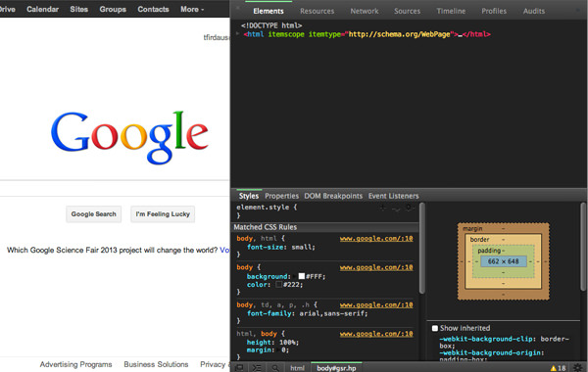This screenshot has width=588, height=372.
Task: Open source link beside font-family rule
Action: (376, 304)
